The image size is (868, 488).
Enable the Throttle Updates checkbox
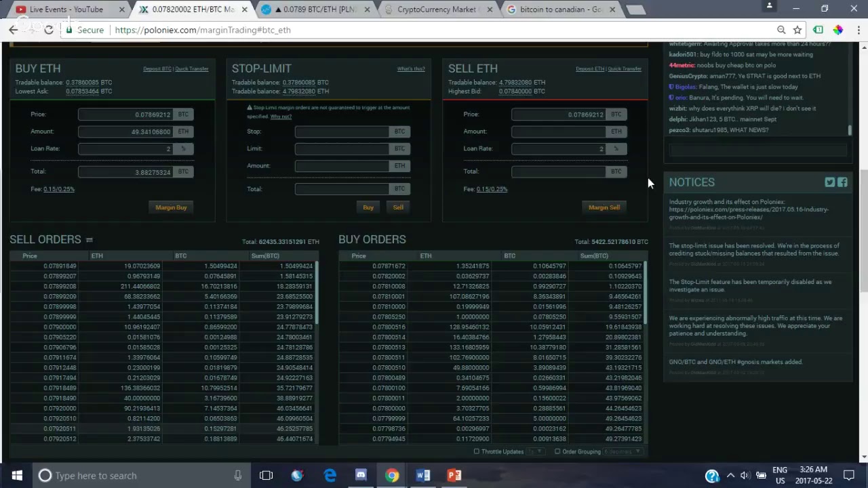476,451
